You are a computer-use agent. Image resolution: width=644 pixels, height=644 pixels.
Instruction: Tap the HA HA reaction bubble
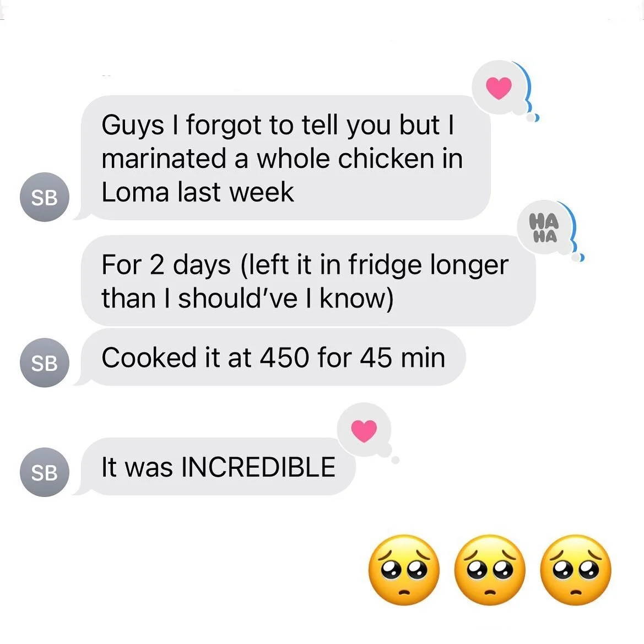(545, 228)
